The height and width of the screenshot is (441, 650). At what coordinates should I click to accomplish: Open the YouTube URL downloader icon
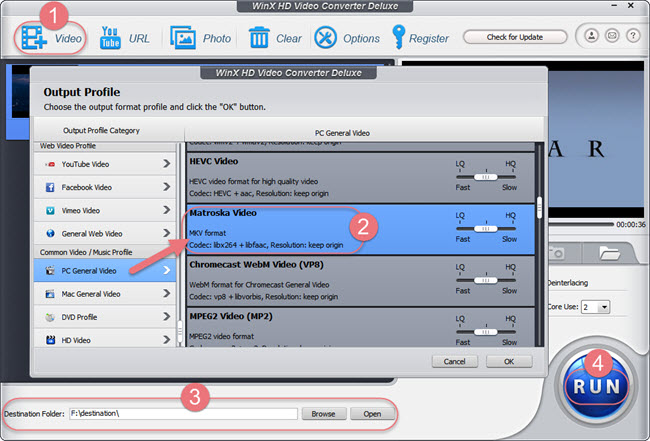pyautogui.click(x=110, y=38)
